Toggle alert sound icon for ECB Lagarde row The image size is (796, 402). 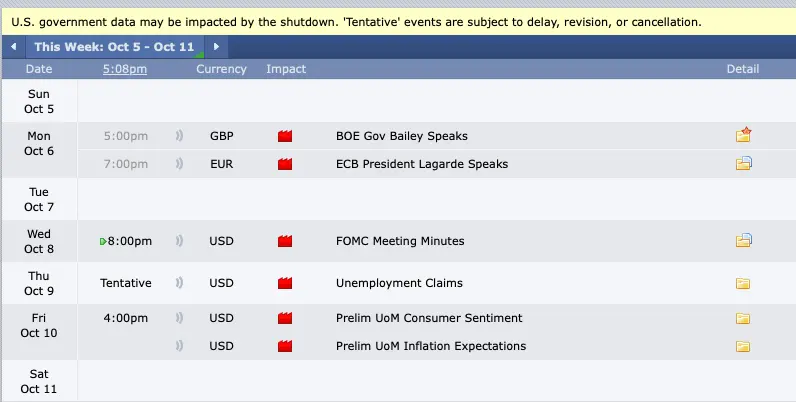tap(179, 163)
